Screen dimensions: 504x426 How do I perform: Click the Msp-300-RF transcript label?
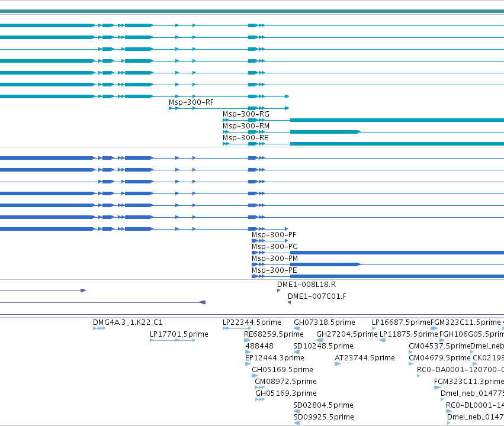point(191,102)
